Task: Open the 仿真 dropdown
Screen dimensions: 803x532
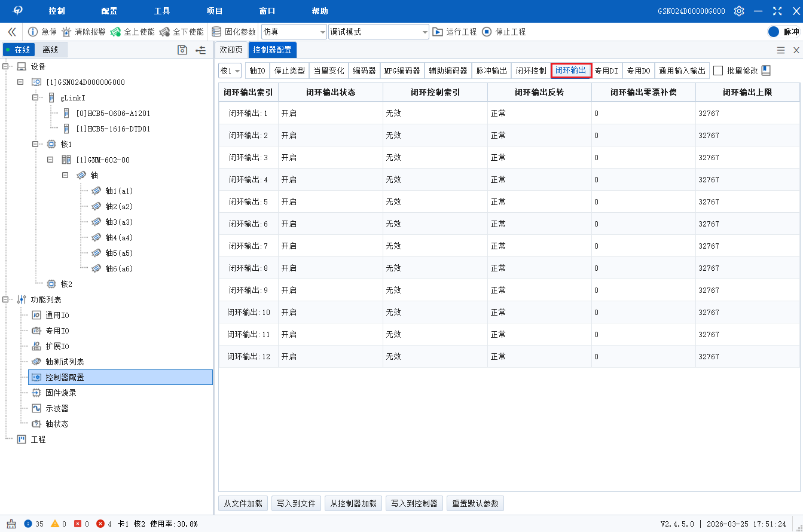Action: 294,32
